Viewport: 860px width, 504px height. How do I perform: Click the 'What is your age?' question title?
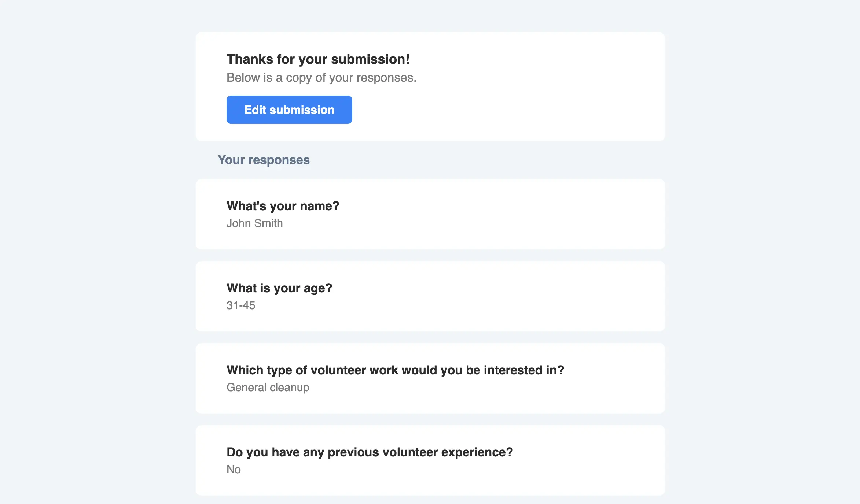(279, 288)
